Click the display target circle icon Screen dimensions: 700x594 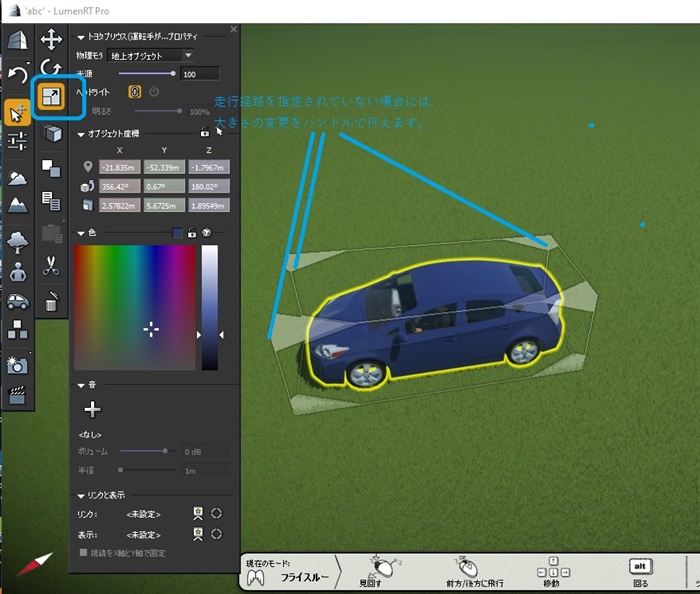[217, 534]
